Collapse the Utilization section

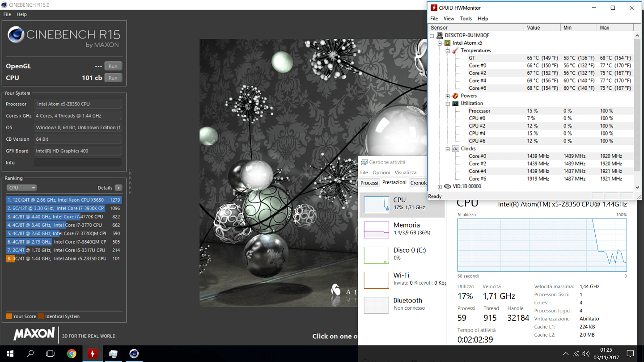point(448,104)
